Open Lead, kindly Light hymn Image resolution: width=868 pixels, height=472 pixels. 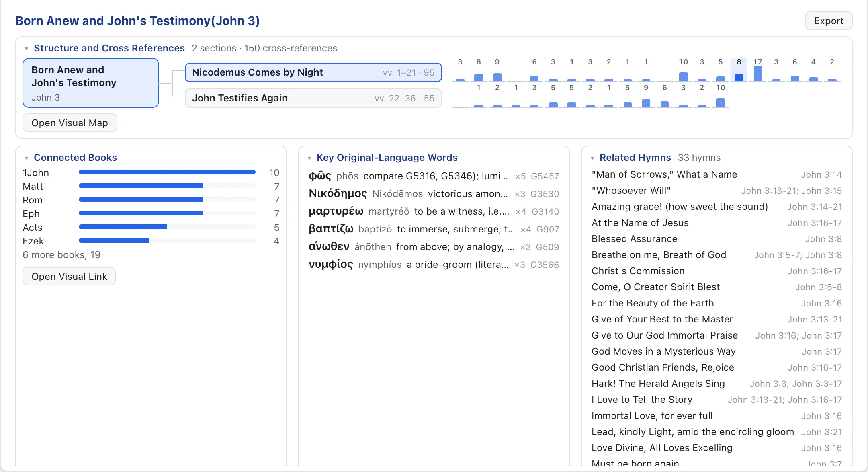pos(717,432)
